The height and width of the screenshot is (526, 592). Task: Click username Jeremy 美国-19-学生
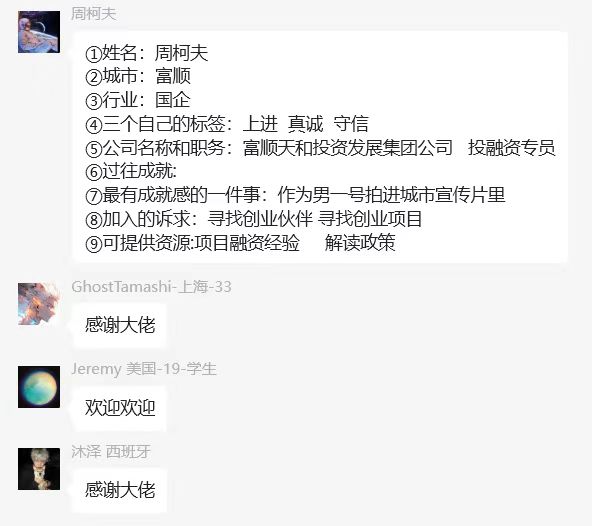coord(144,369)
